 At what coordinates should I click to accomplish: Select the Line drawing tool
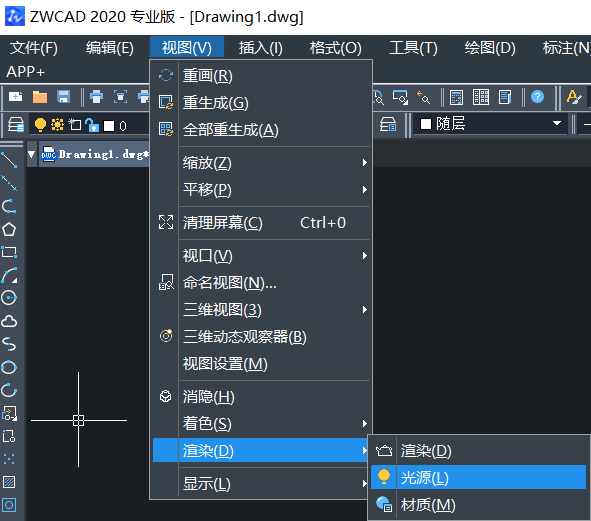9,160
